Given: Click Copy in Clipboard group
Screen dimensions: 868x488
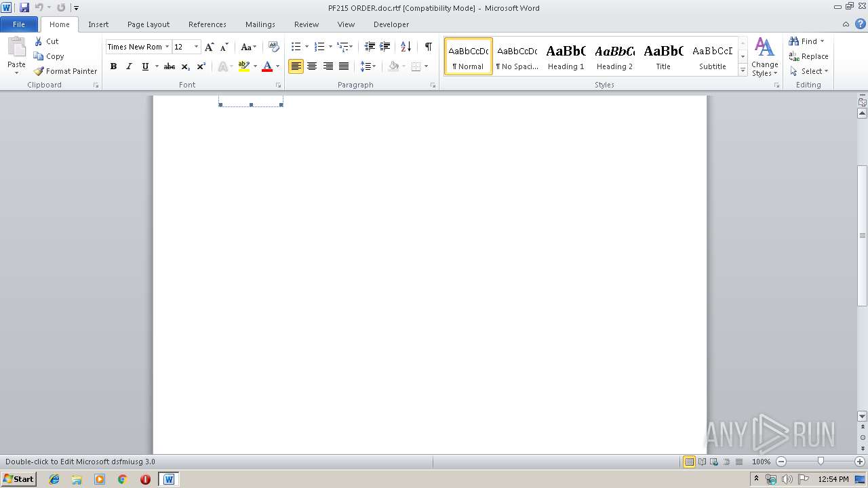Looking at the screenshot, I should tap(49, 56).
